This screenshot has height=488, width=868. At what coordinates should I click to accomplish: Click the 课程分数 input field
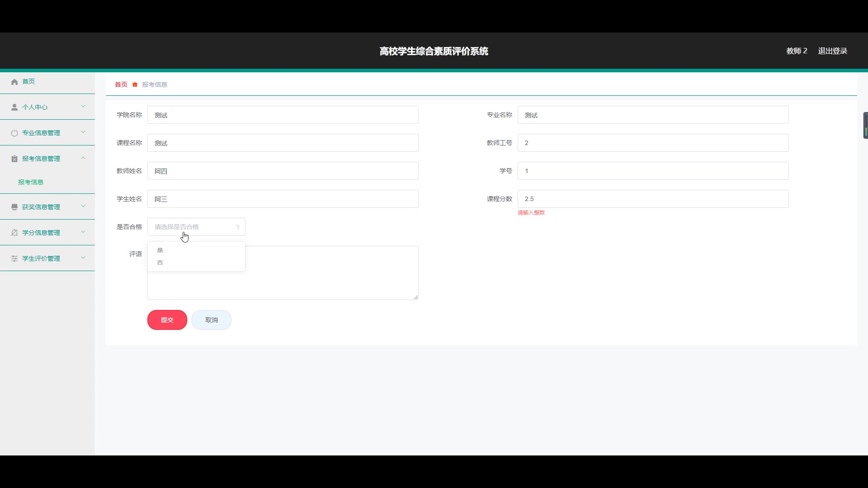point(653,199)
